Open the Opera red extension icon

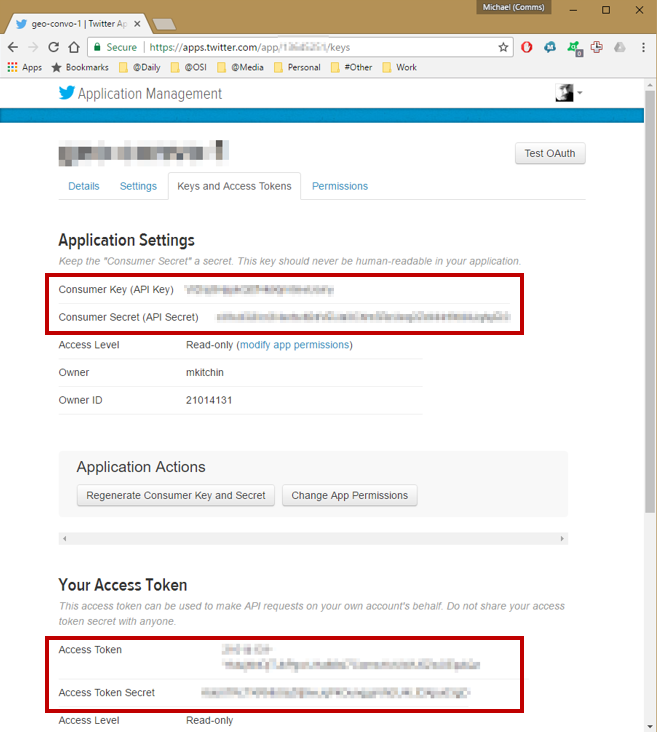(527, 47)
